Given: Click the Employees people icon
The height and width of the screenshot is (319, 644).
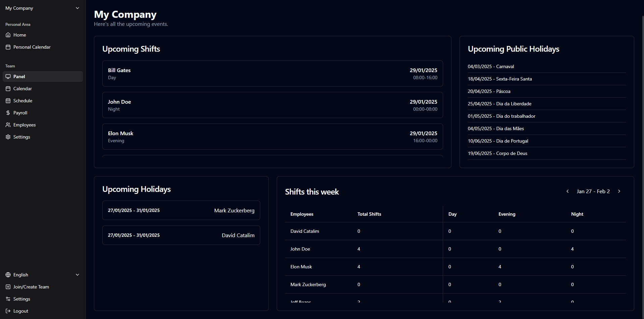Looking at the screenshot, I should pyautogui.click(x=8, y=125).
